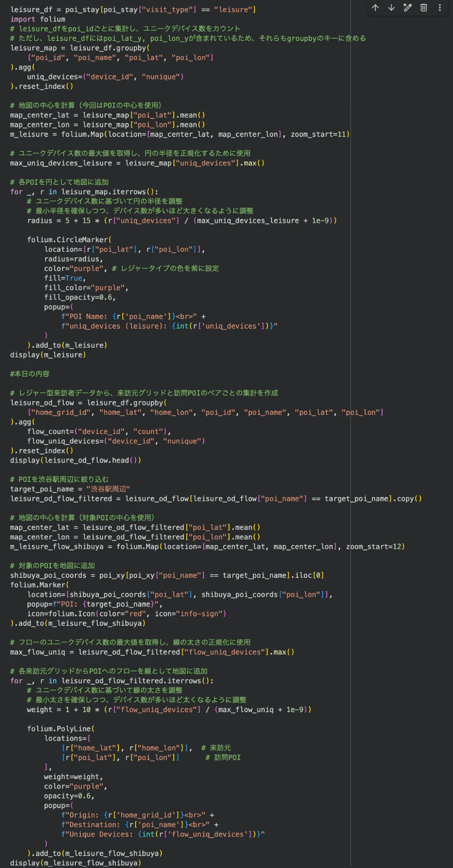Click the 'target_poi_name = "渋谷駅周辺"' line
453x868 pixels.
pos(70,489)
